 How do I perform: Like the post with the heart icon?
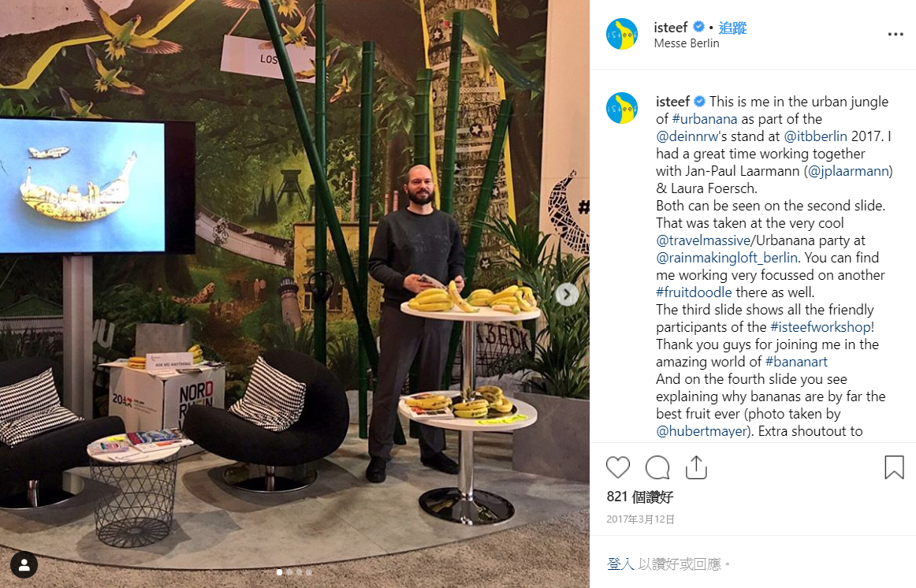tap(618, 467)
